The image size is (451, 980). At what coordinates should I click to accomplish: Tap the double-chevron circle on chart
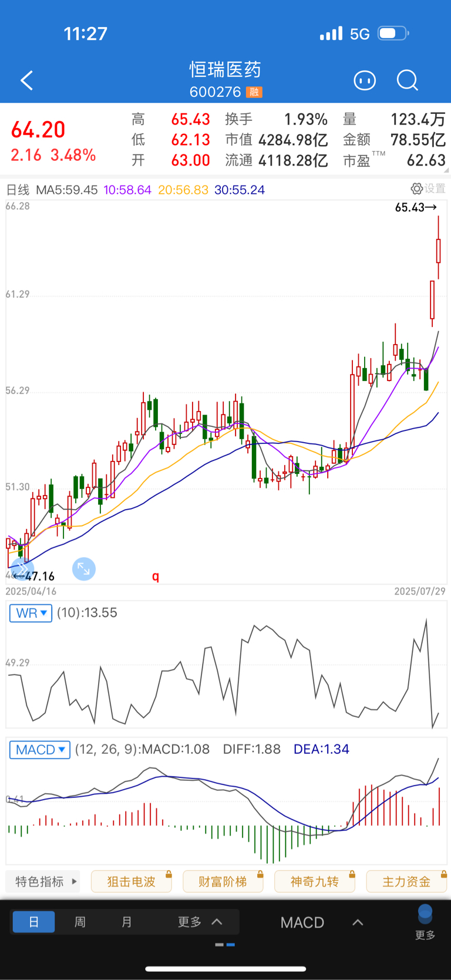[x=21, y=569]
